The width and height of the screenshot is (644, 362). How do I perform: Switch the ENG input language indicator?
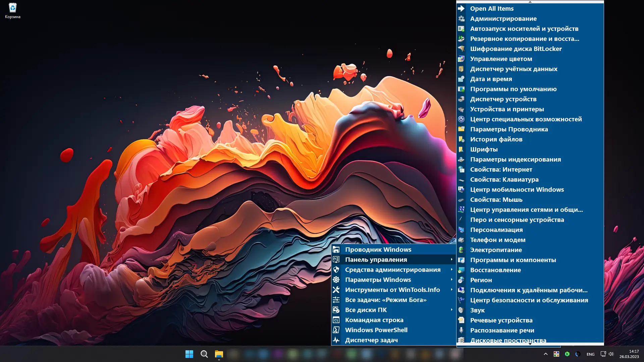click(590, 354)
